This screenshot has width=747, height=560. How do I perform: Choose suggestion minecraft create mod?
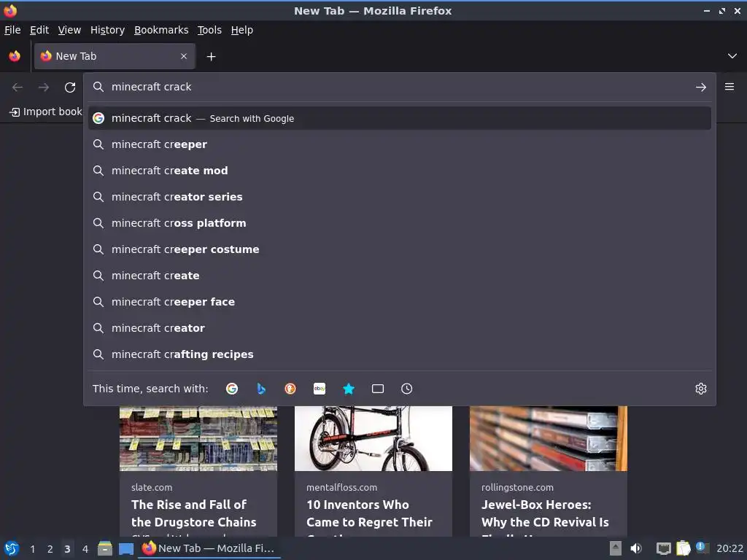(x=399, y=171)
